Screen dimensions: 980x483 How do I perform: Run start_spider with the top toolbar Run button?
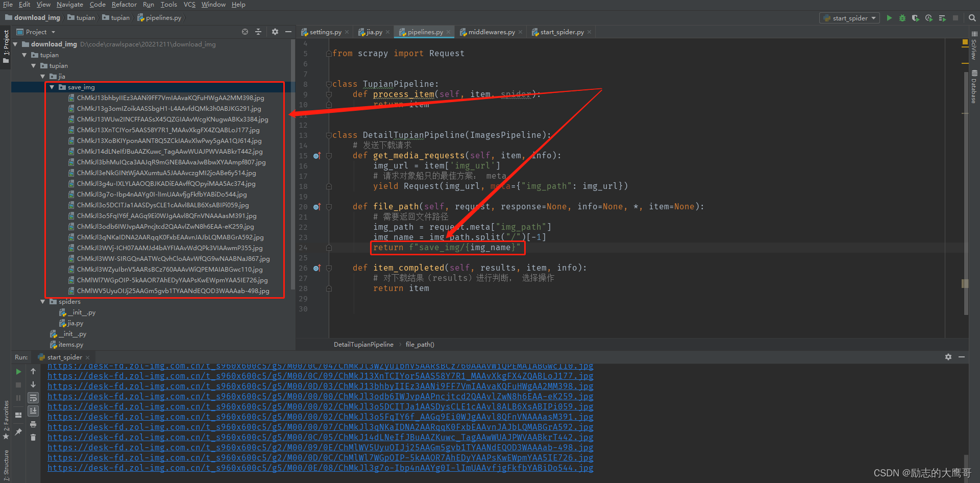click(x=889, y=18)
